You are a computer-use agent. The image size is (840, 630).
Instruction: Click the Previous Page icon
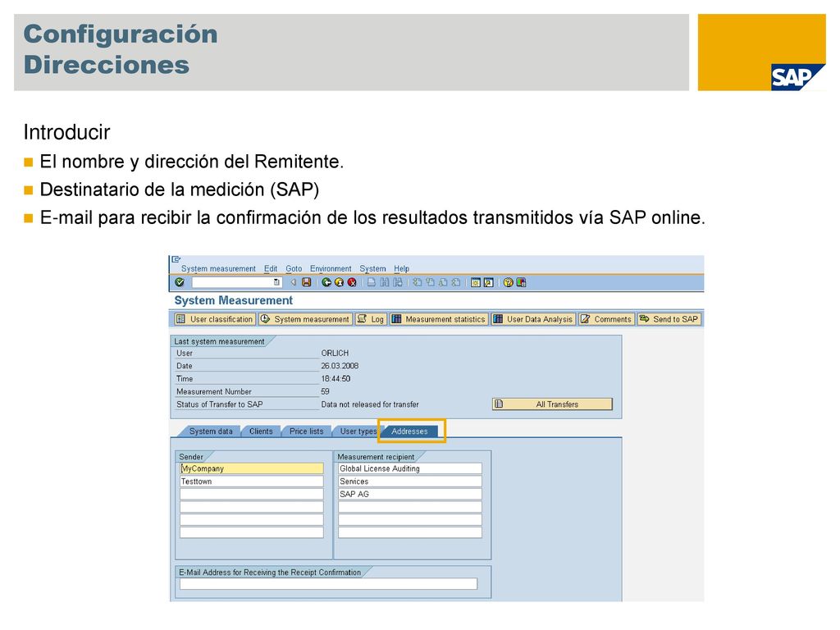430,282
